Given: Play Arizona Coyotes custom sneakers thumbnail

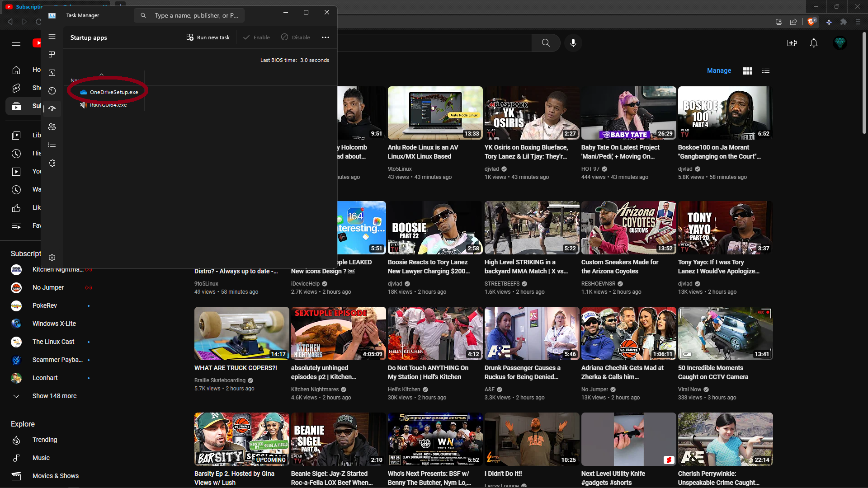Looking at the screenshot, I should 628,228.
